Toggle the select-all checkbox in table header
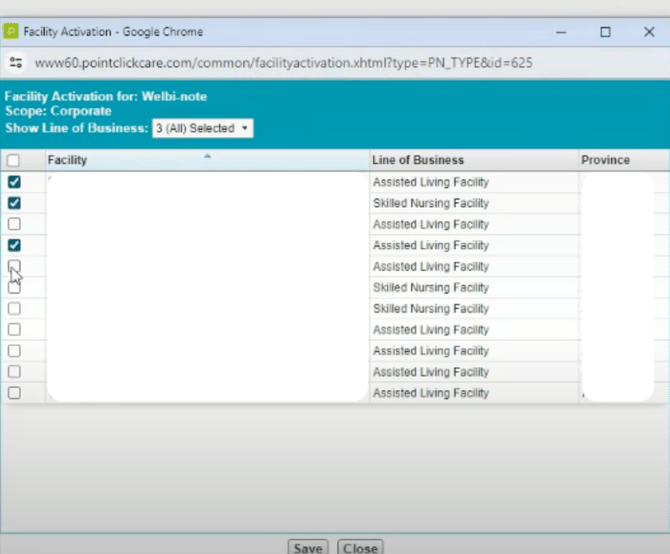 (x=13, y=161)
